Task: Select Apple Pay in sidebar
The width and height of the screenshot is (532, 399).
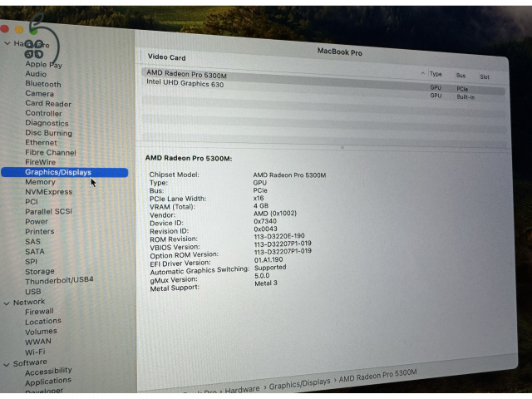Action: tap(43, 64)
